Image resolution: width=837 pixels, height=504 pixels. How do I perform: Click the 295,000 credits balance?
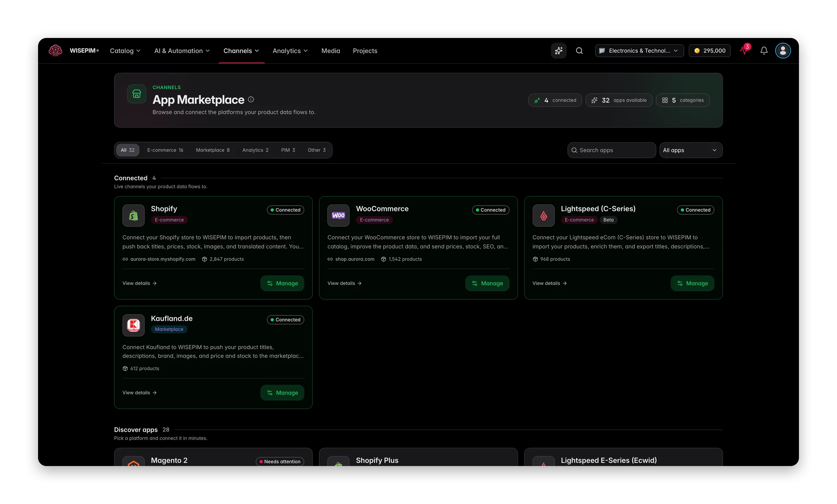coord(710,51)
